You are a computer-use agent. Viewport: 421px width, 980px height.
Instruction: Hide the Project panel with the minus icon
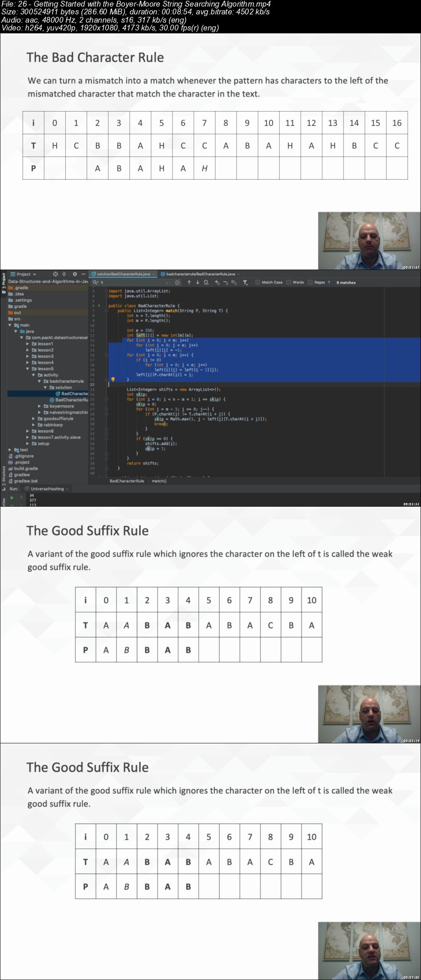coord(83,274)
